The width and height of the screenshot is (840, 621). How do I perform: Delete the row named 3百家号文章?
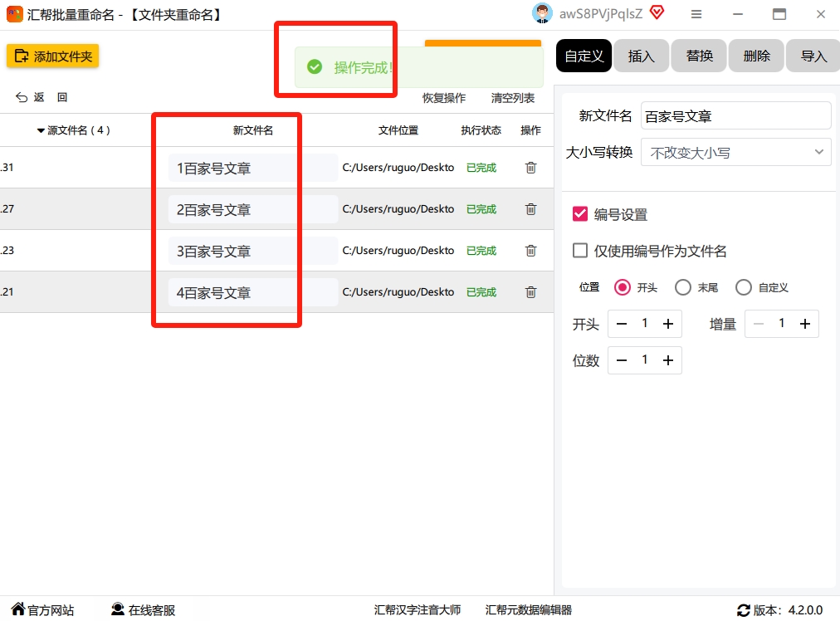(530, 250)
